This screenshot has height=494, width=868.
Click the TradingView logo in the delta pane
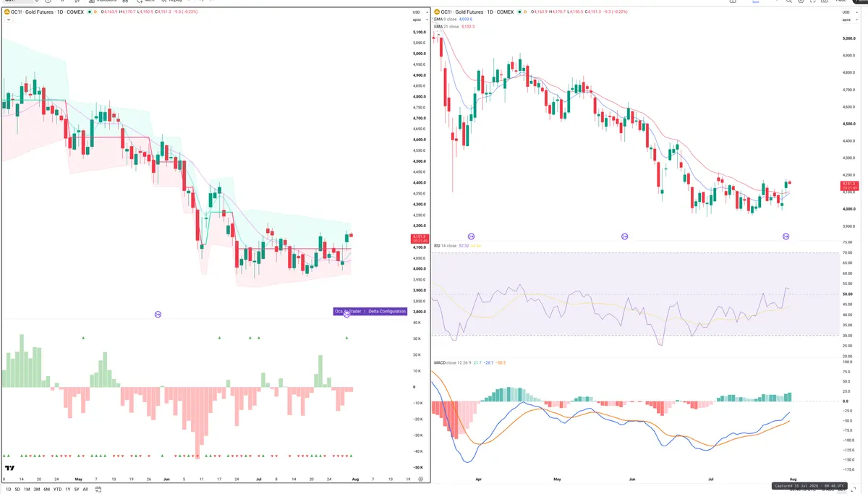[x=9, y=468]
